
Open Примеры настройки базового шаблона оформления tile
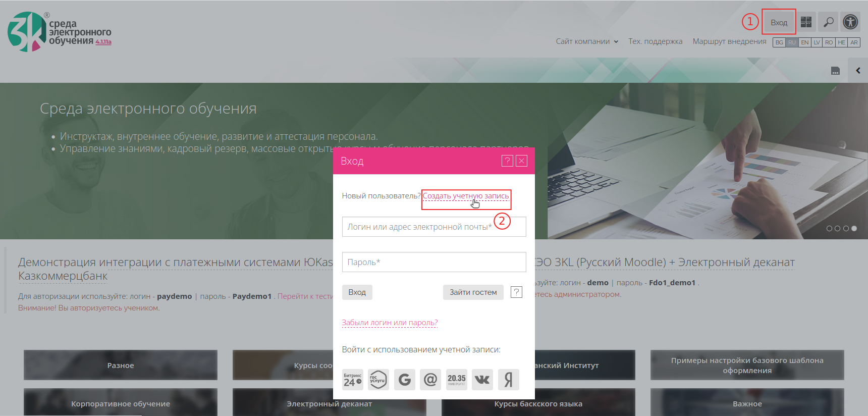[x=747, y=365]
